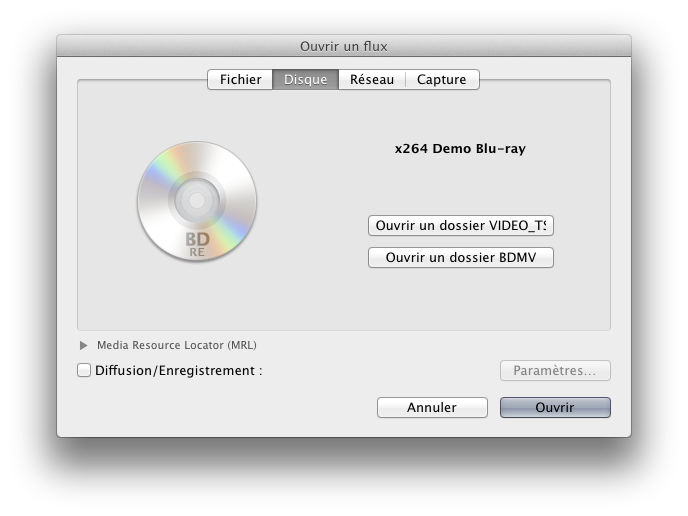Click the Media Resource Locator (MRL) label

[176, 345]
